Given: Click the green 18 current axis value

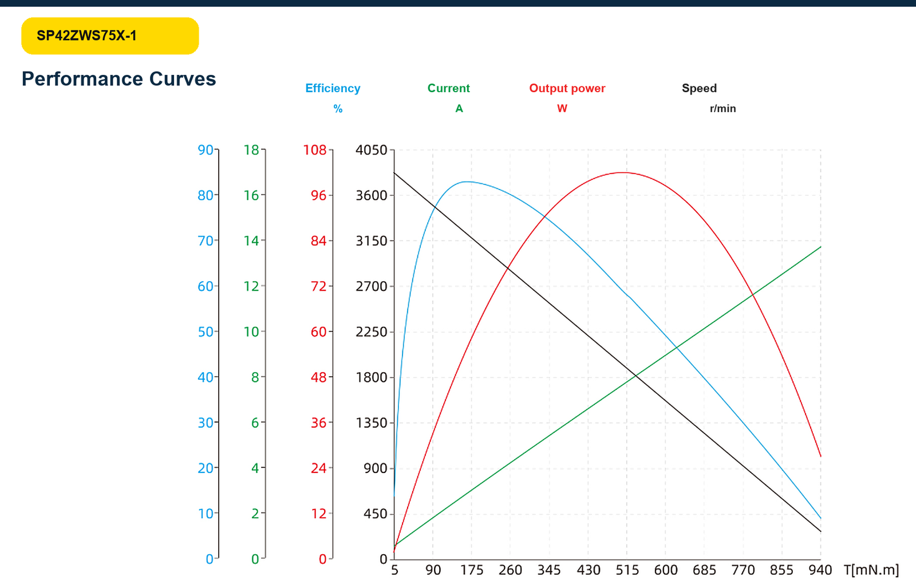Looking at the screenshot, I should point(251,150).
